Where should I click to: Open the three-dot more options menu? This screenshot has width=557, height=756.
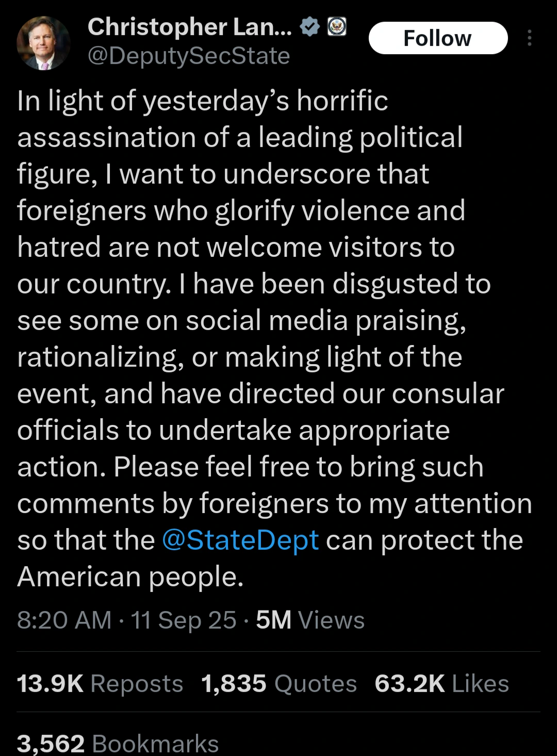pos(529,38)
